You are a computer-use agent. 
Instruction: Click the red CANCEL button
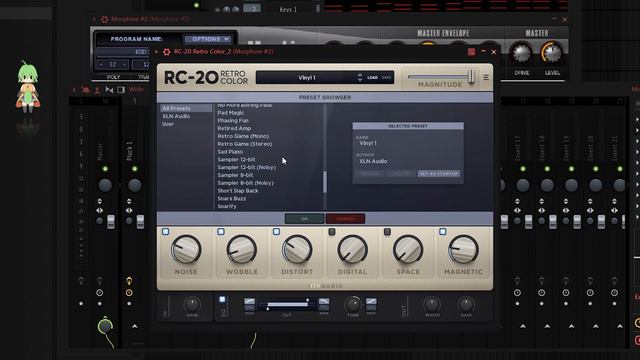345,219
